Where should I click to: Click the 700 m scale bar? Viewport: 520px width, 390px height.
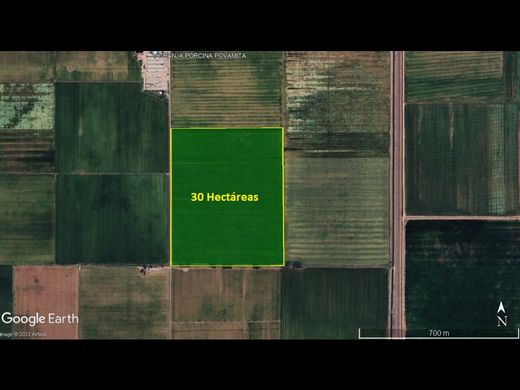pos(439,333)
